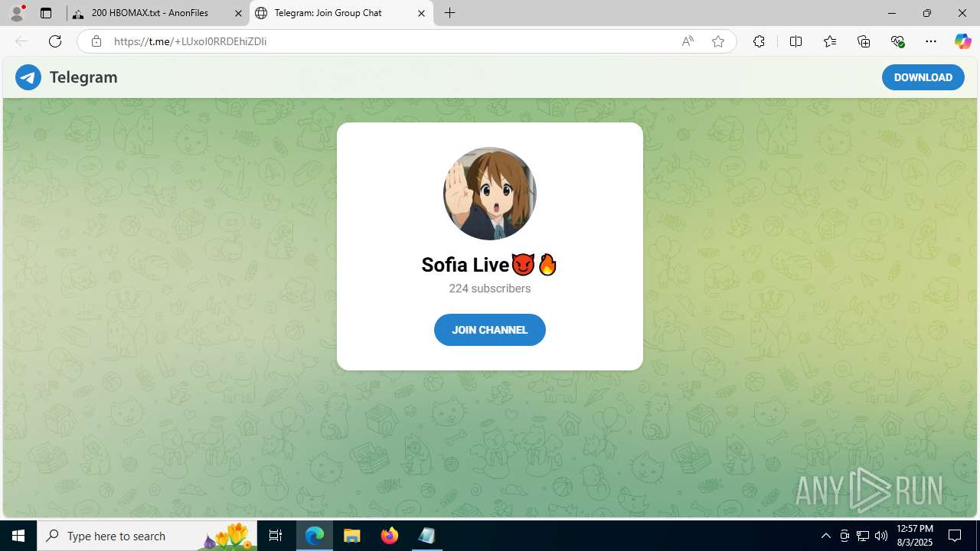This screenshot has height=551, width=980.
Task: Click the Type here to search box
Action: point(147,536)
